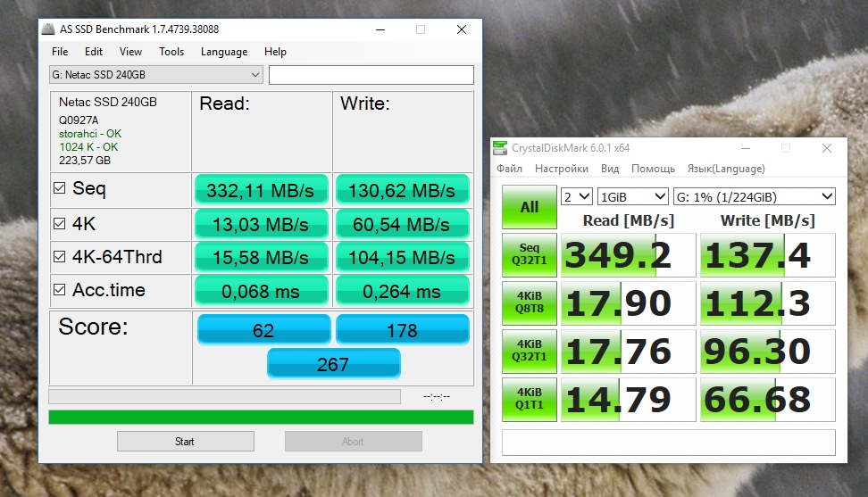Expand the G: 1% (1/224GiB) drive dropdown
Image resolution: width=868 pixels, height=497 pixels.
[x=754, y=197]
